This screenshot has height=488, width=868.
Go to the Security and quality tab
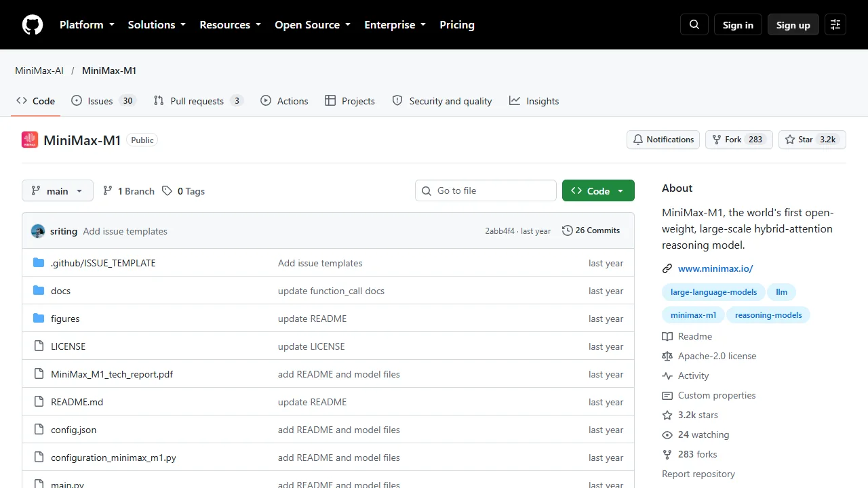click(x=442, y=101)
